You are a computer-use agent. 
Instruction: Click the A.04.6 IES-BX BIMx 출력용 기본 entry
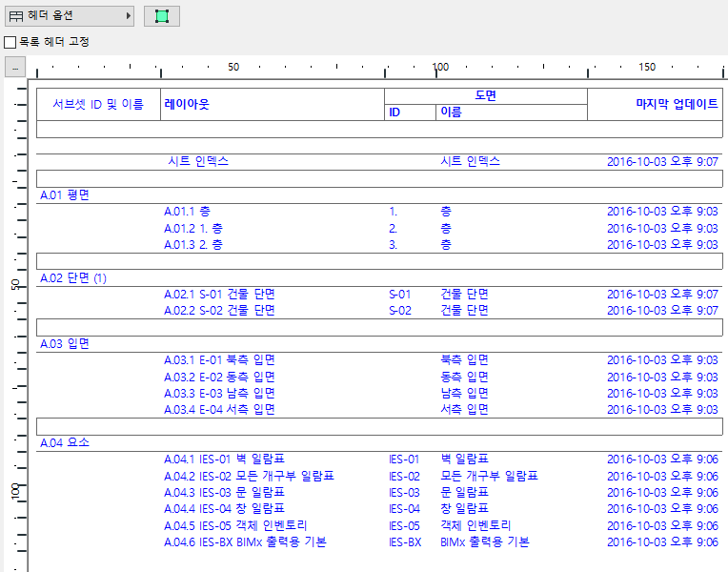(245, 542)
